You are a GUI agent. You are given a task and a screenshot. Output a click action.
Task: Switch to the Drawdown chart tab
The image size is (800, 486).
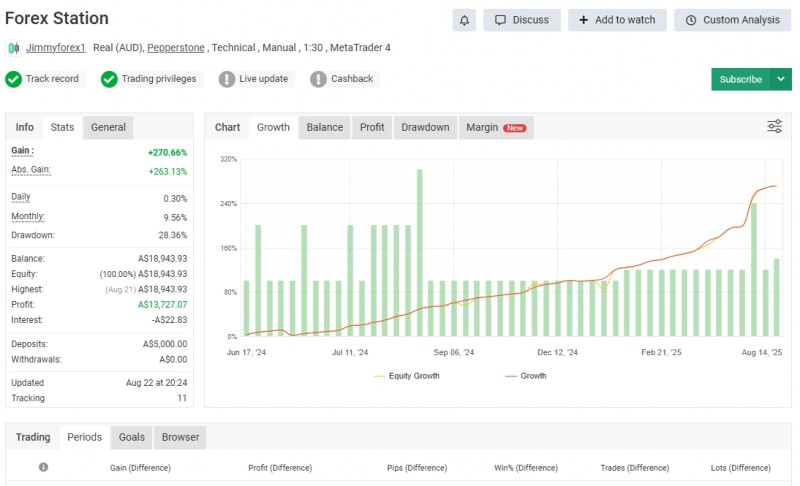tap(425, 127)
